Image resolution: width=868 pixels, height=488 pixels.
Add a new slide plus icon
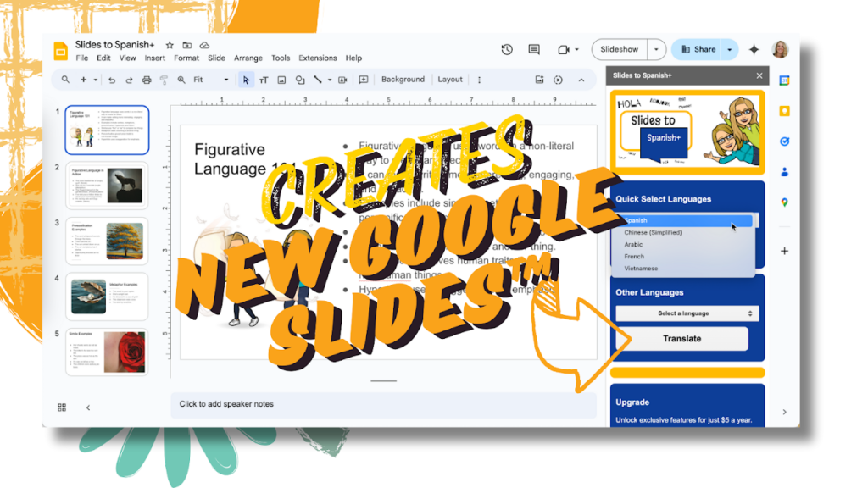pyautogui.click(x=83, y=80)
